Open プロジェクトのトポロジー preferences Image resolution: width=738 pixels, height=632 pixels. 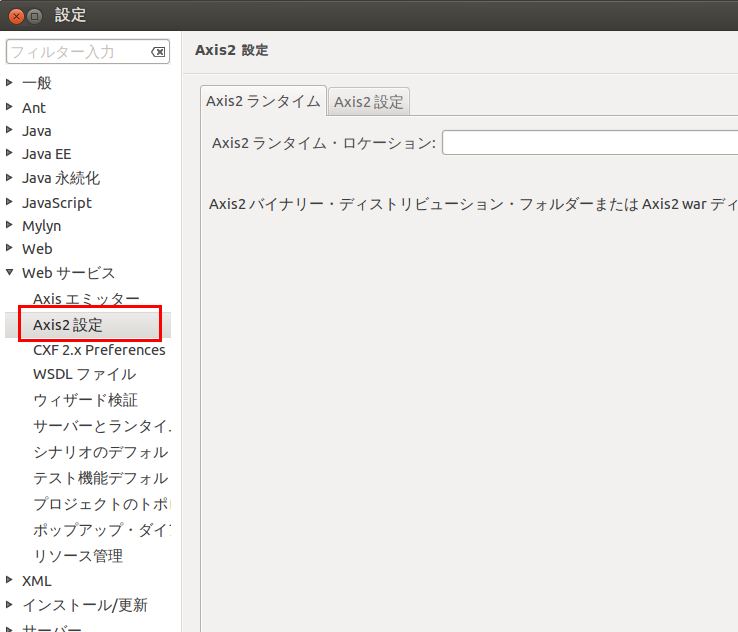coord(102,504)
